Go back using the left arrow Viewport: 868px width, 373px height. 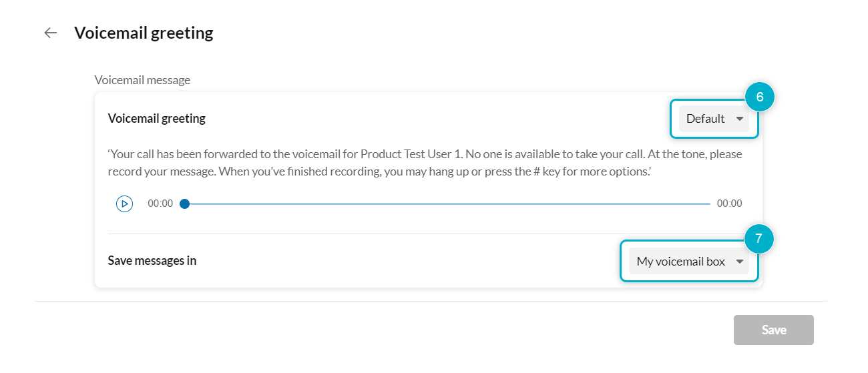[x=50, y=33]
